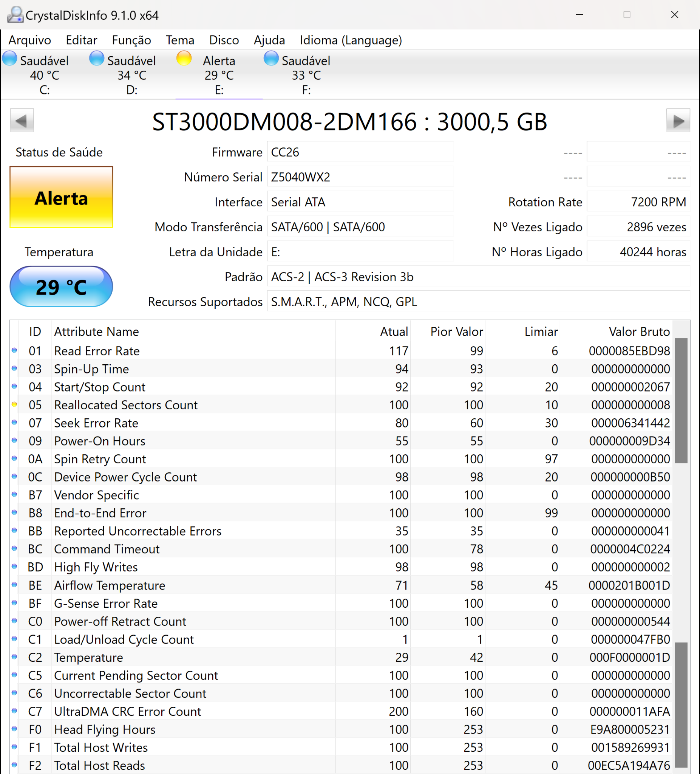Select the Load/Unload Cycle Count row
The image size is (700, 774).
341,639
